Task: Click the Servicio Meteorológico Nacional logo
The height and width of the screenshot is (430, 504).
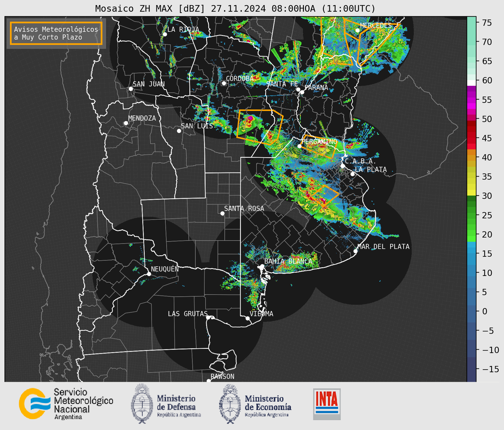Action: coord(66,404)
